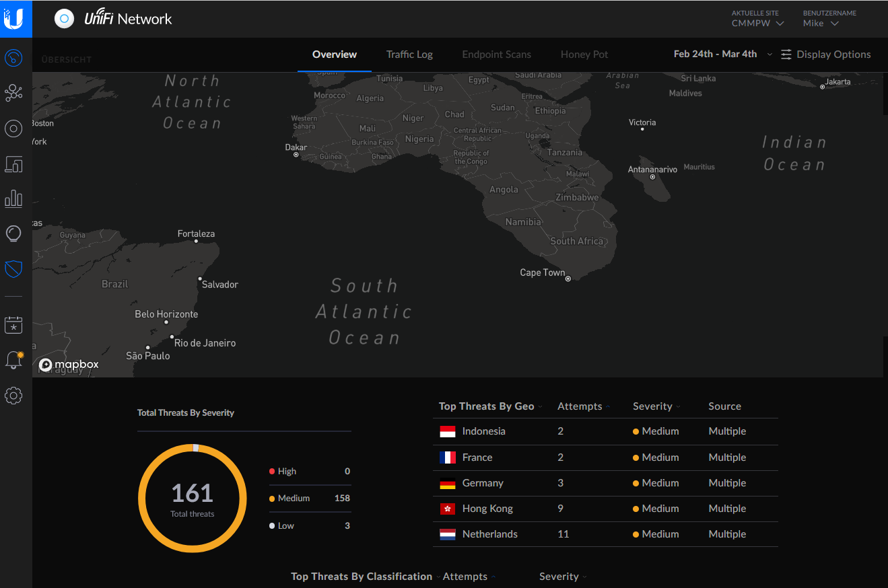Open the Insights lightbulb icon

coord(13,233)
